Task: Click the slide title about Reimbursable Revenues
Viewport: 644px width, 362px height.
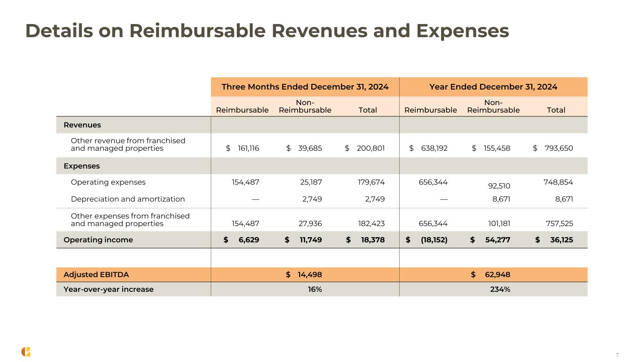Action: coord(267,31)
